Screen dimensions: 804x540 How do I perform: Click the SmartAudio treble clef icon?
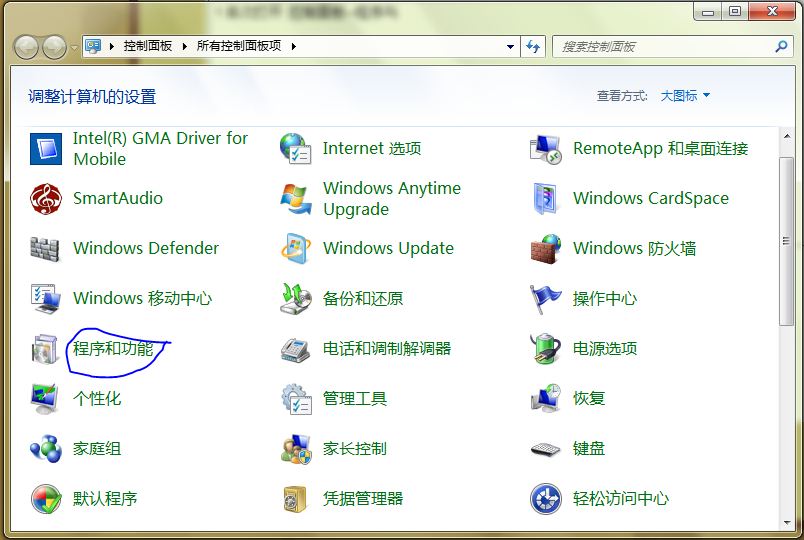point(46,198)
